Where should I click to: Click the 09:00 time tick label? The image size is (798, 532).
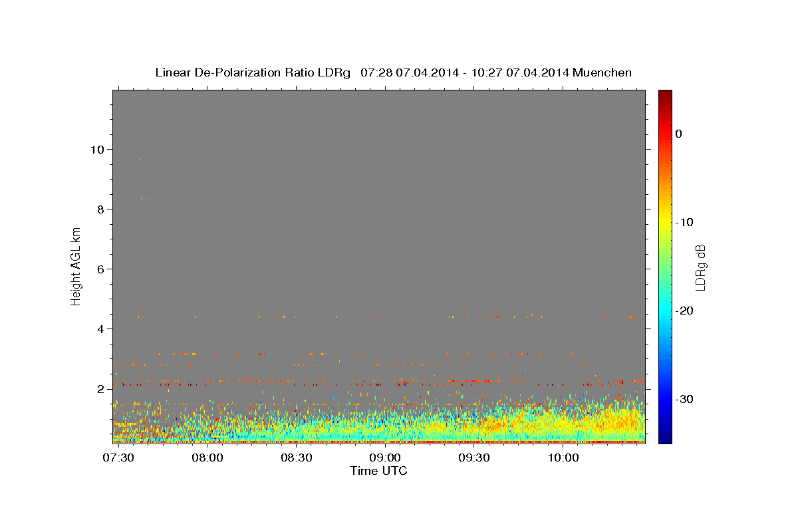(385, 458)
